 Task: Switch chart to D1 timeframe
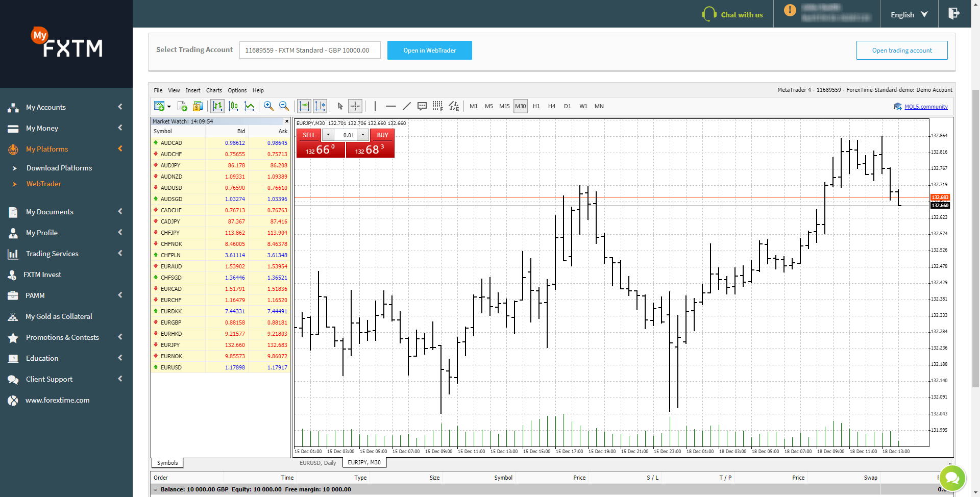[x=568, y=106]
